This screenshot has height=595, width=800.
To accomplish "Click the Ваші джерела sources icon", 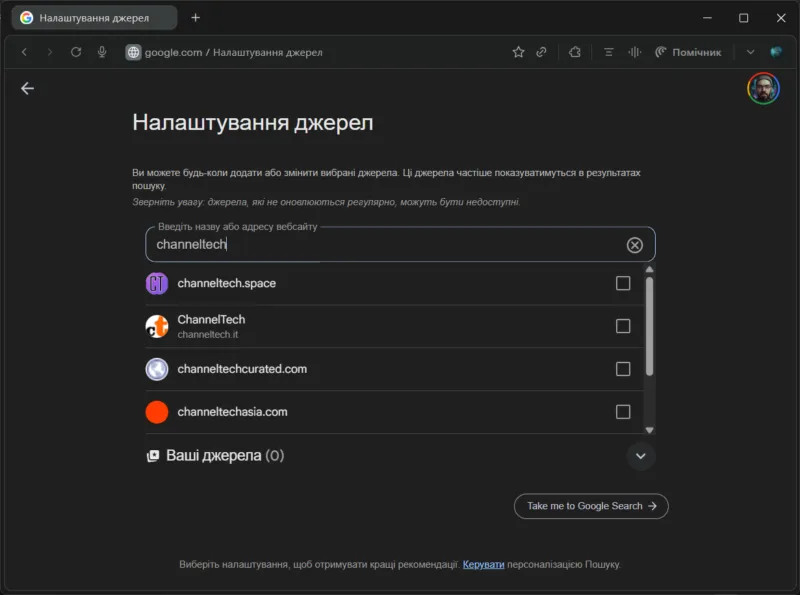I will (x=153, y=456).
